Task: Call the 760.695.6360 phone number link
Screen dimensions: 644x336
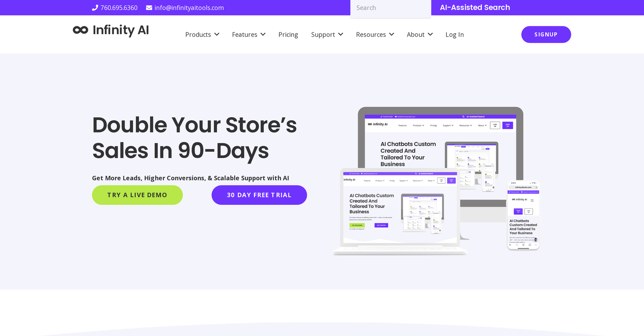Action: point(119,8)
